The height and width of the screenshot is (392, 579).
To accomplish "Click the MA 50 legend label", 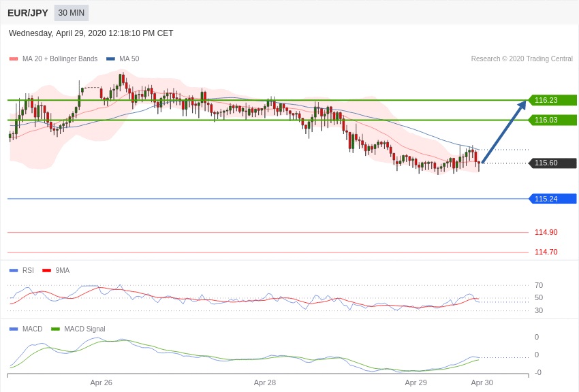I will pyautogui.click(x=129, y=59).
